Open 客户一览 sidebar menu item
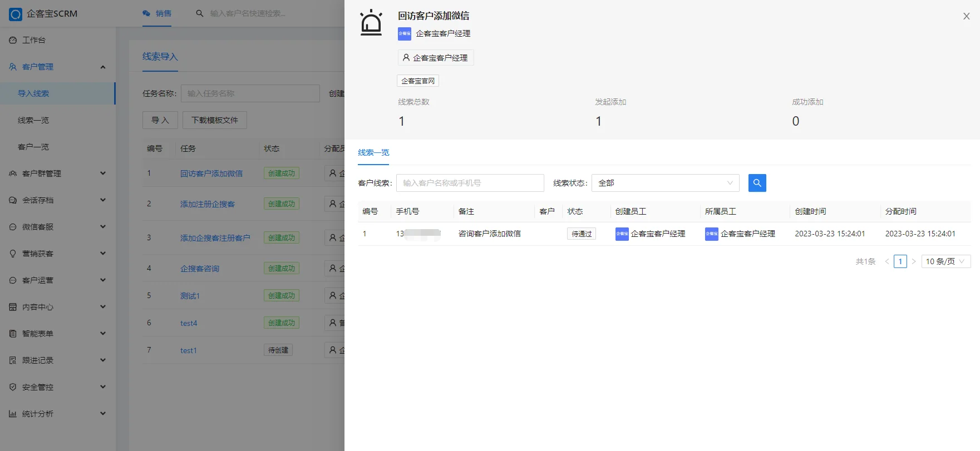 coord(58,147)
